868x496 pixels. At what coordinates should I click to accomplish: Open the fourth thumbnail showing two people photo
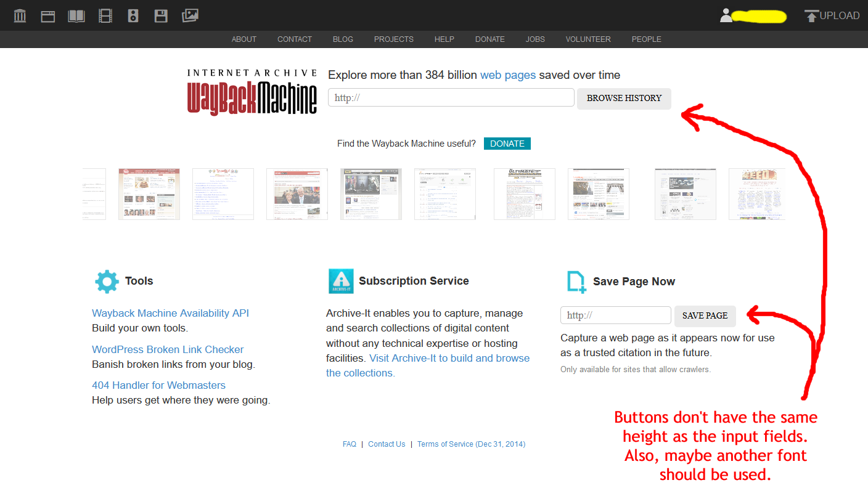pyautogui.click(x=297, y=194)
